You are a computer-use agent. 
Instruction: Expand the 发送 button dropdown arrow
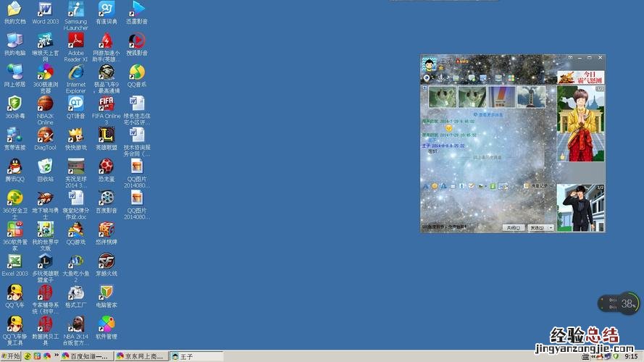pos(551,227)
